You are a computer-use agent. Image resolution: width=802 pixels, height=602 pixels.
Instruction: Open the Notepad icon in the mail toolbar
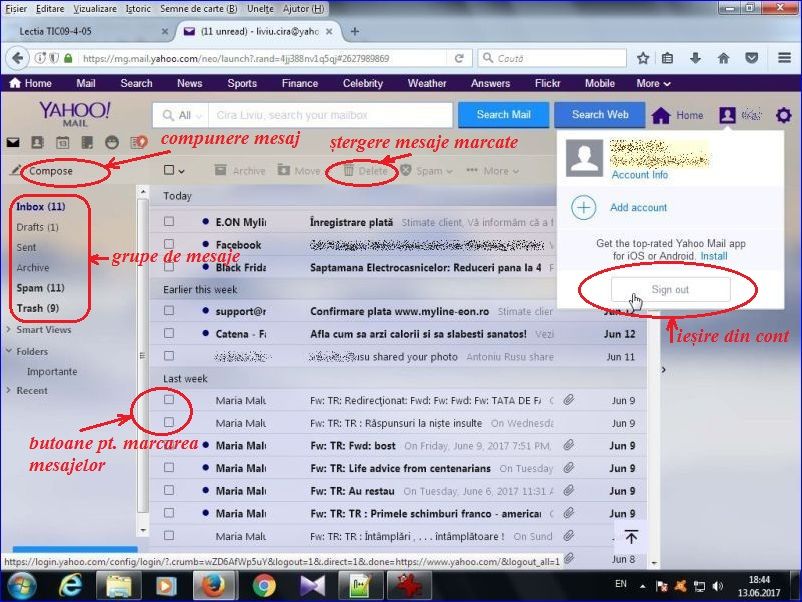[87, 143]
